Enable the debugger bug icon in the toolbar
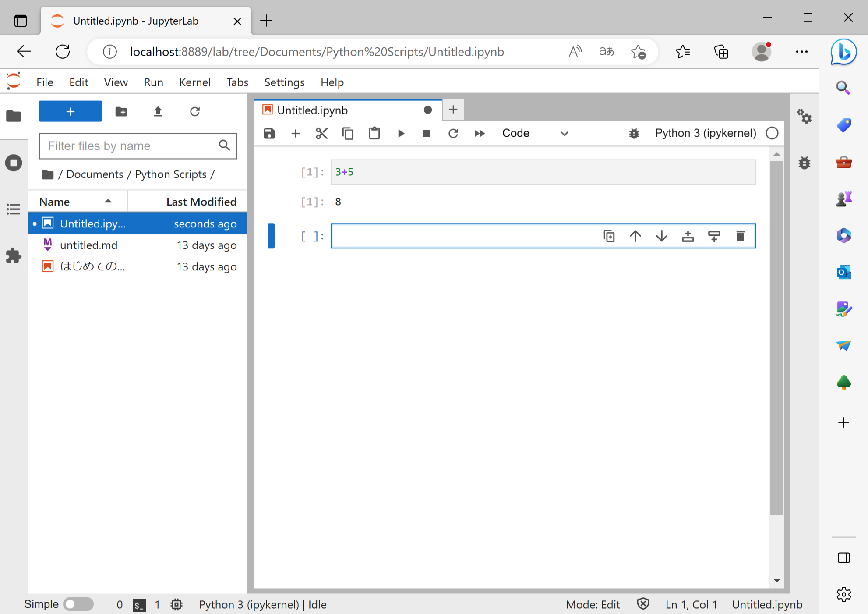This screenshot has width=868, height=614. [x=634, y=133]
